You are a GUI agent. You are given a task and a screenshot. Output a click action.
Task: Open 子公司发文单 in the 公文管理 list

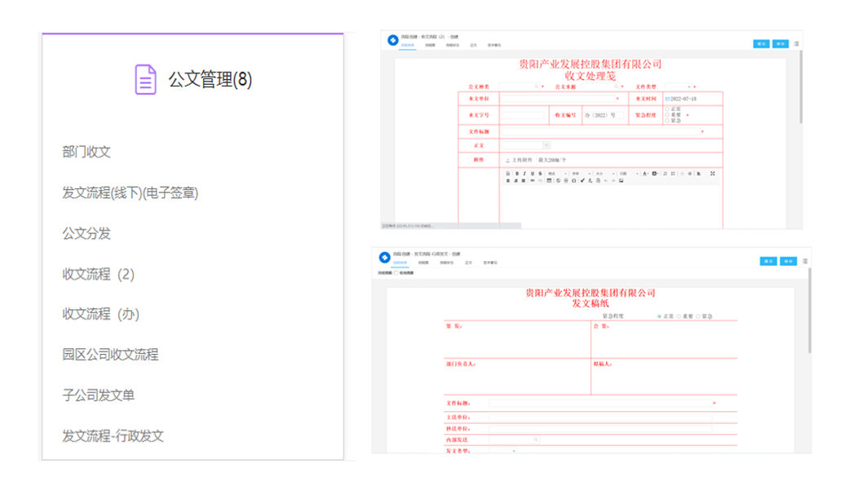[98, 395]
